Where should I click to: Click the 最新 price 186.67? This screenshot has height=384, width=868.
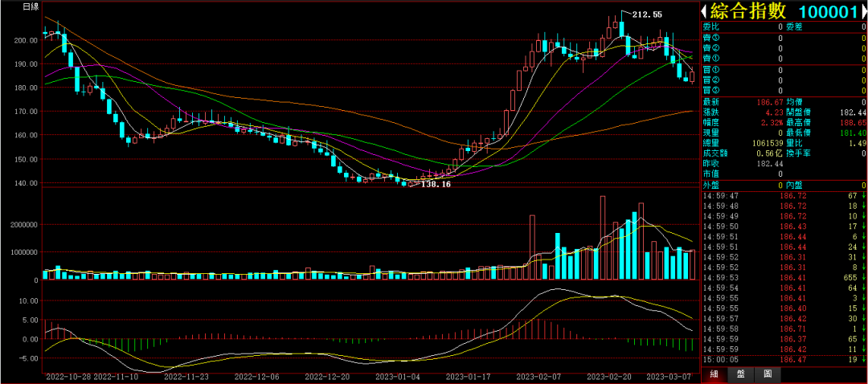click(x=768, y=102)
